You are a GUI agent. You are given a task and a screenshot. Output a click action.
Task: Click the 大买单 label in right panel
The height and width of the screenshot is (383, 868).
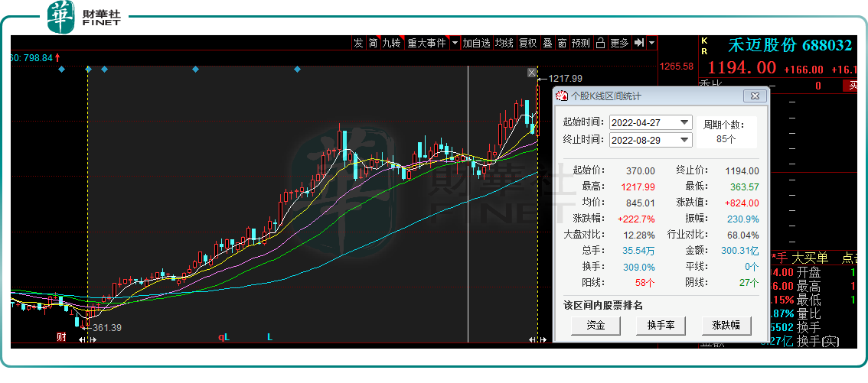tap(809, 258)
